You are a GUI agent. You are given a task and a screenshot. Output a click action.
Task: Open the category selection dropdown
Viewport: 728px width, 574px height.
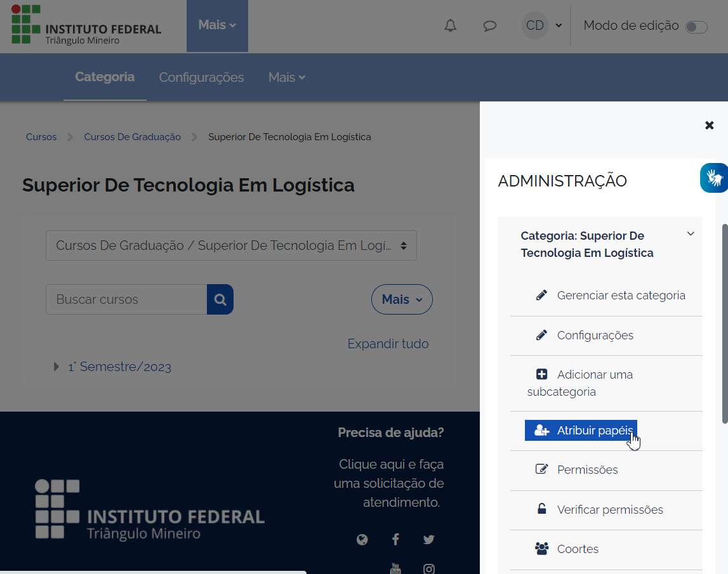click(x=231, y=245)
